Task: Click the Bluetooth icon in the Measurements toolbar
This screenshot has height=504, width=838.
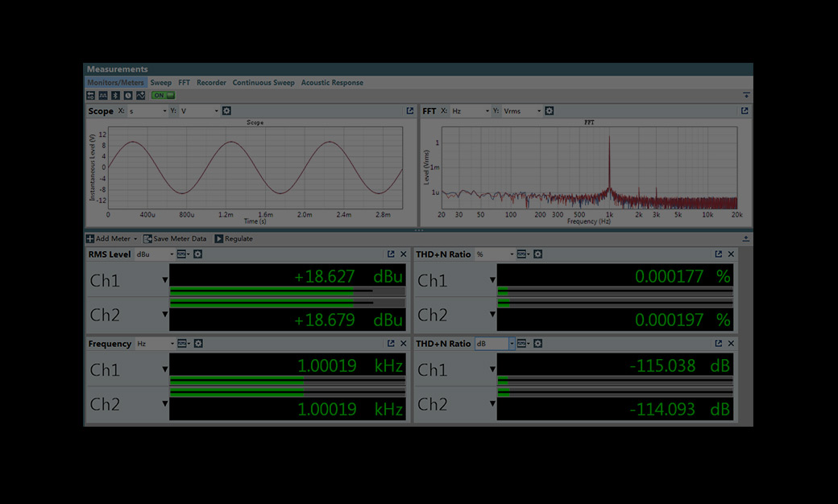Action: click(x=115, y=95)
